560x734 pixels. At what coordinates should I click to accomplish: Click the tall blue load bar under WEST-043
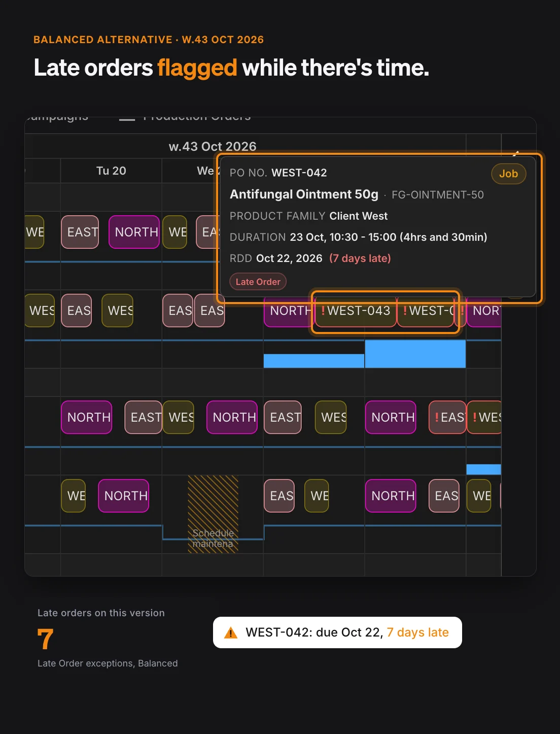pos(415,354)
